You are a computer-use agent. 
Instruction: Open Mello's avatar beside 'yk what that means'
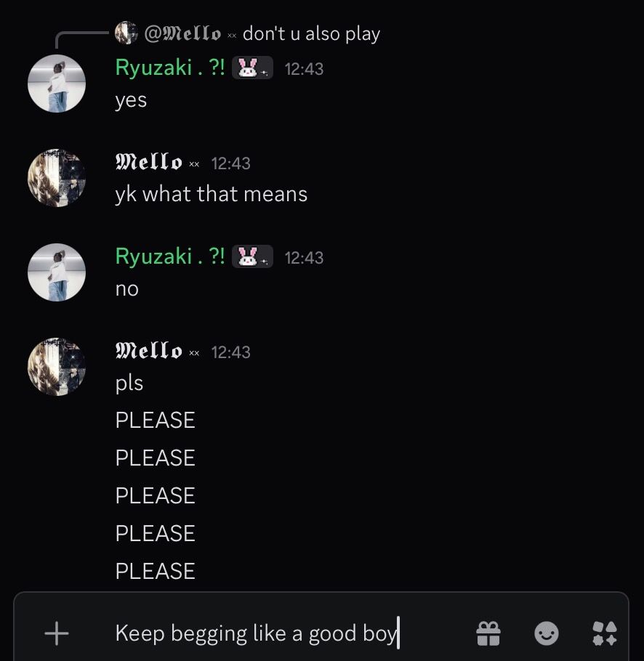click(x=57, y=178)
